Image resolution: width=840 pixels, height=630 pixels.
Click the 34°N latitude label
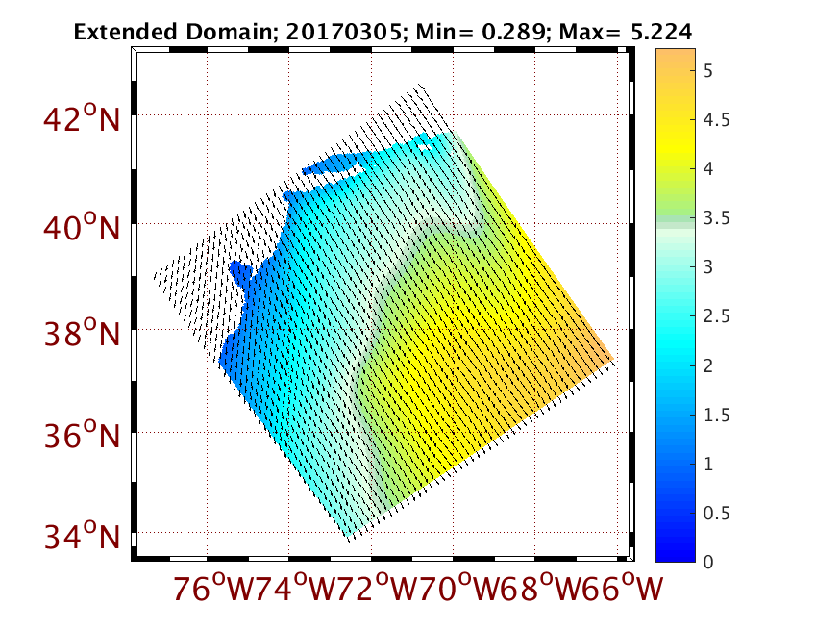tap(82, 536)
